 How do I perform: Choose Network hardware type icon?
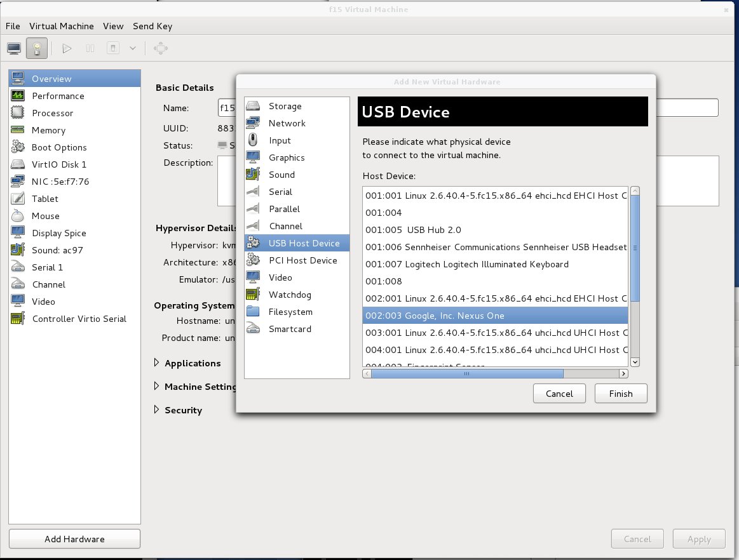coord(253,123)
